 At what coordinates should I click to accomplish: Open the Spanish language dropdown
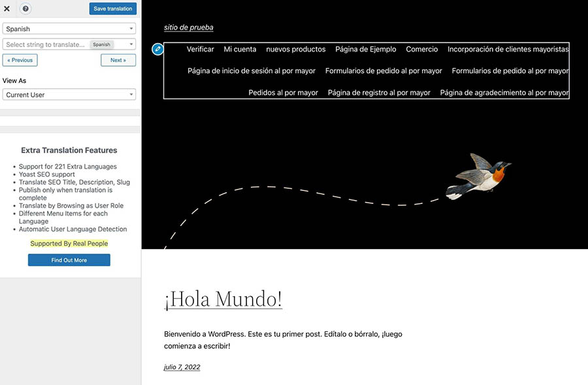pyautogui.click(x=69, y=29)
